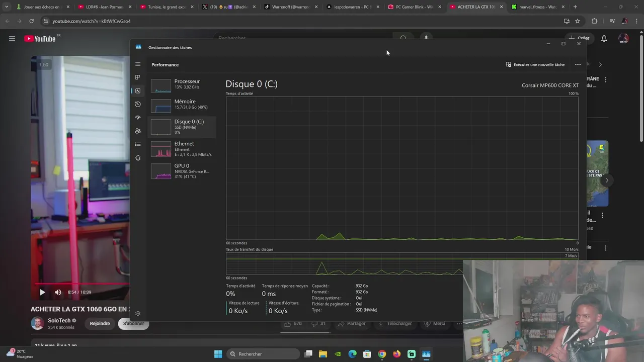
Task: Click the S'abonner button
Action: 133,323
